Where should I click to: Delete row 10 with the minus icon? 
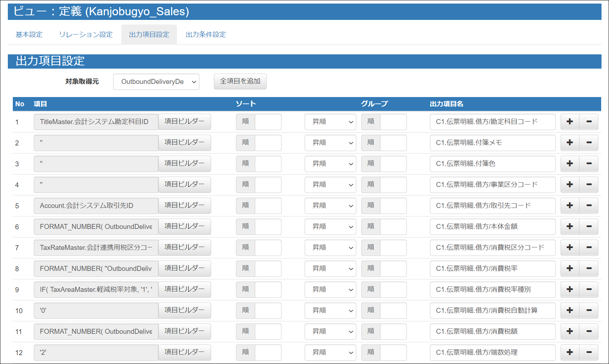(589, 310)
